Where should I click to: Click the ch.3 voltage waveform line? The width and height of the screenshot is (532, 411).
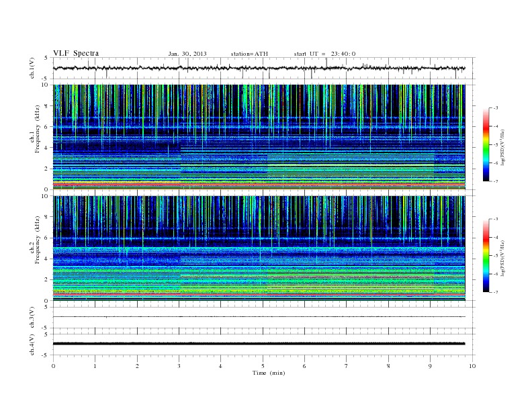point(259,317)
